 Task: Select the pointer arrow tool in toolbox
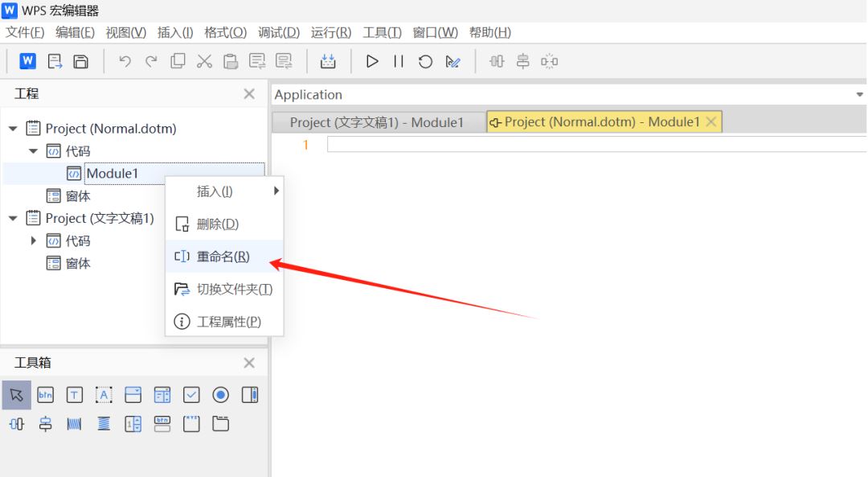coord(17,395)
